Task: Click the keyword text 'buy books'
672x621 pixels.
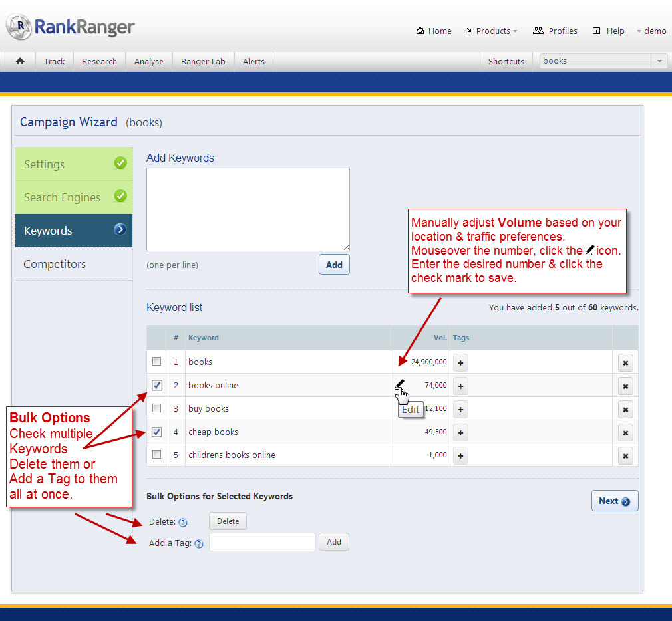Action: point(208,409)
